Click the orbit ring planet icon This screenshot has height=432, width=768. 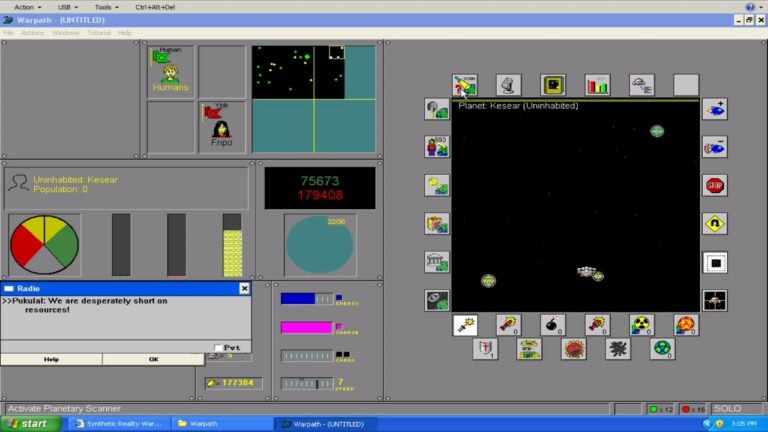(x=437, y=300)
